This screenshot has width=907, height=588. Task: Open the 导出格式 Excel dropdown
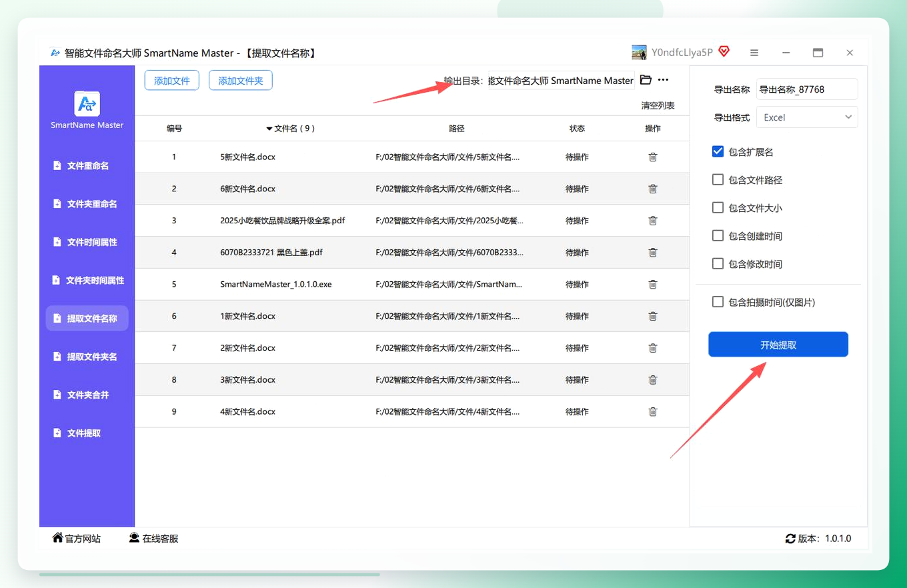(807, 117)
